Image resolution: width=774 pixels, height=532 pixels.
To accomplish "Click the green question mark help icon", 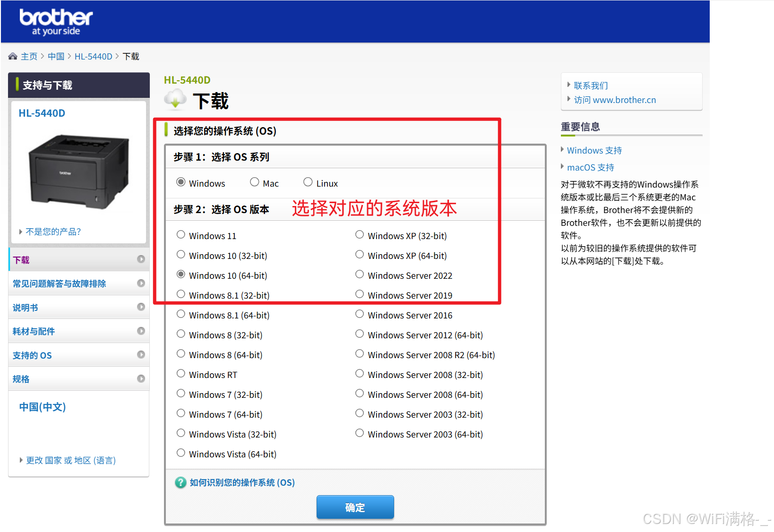I will [x=181, y=482].
